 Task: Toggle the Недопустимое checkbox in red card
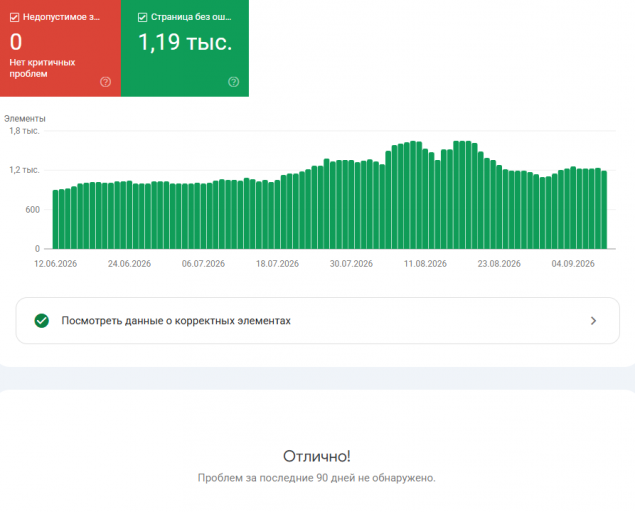(x=15, y=17)
